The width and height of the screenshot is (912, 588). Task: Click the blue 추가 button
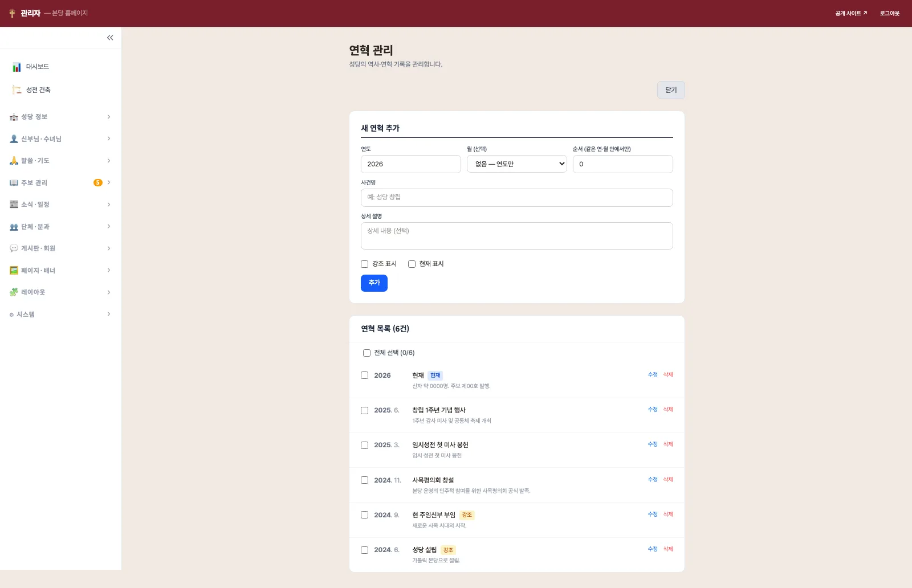point(374,283)
